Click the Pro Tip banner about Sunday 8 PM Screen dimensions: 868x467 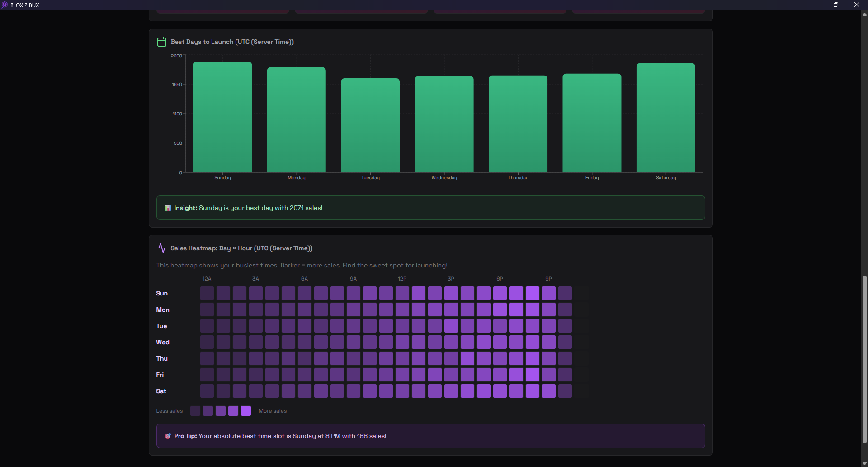(430, 436)
